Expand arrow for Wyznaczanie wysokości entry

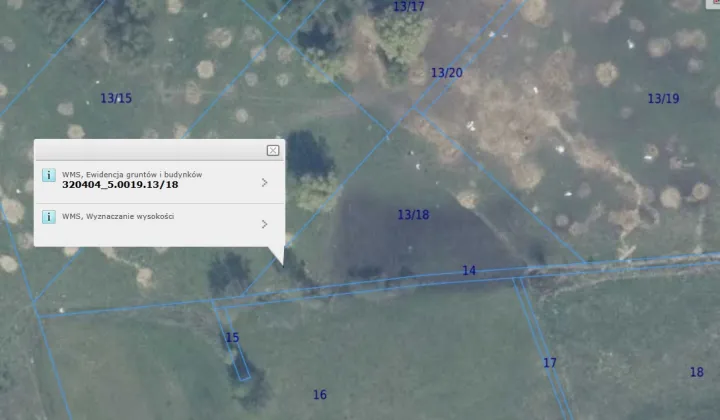coord(264,224)
